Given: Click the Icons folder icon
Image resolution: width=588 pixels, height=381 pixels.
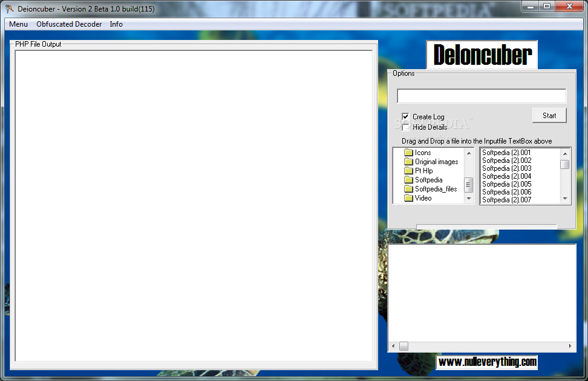Looking at the screenshot, I should [408, 153].
